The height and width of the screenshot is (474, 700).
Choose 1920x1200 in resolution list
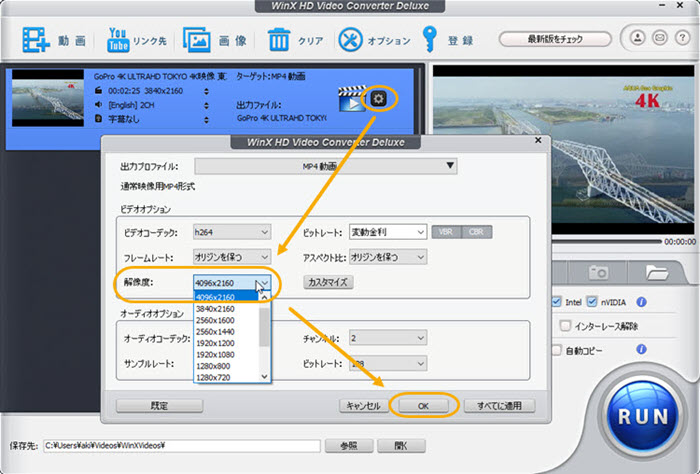(x=226, y=343)
